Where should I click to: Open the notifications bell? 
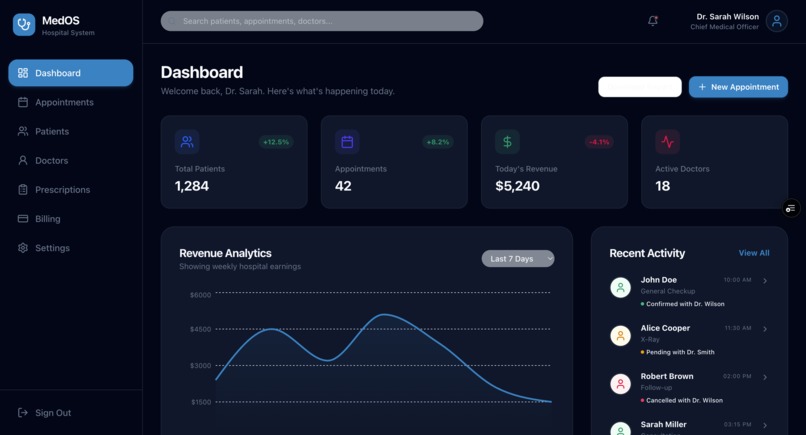(x=653, y=21)
